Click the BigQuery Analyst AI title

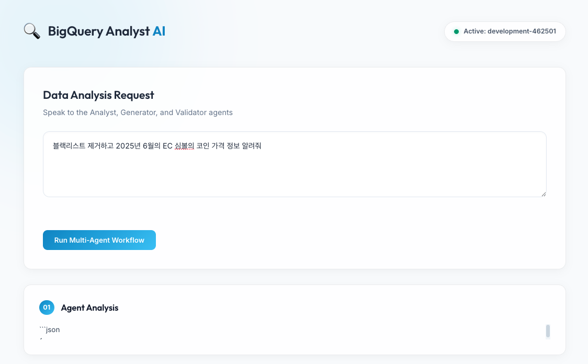point(107,31)
